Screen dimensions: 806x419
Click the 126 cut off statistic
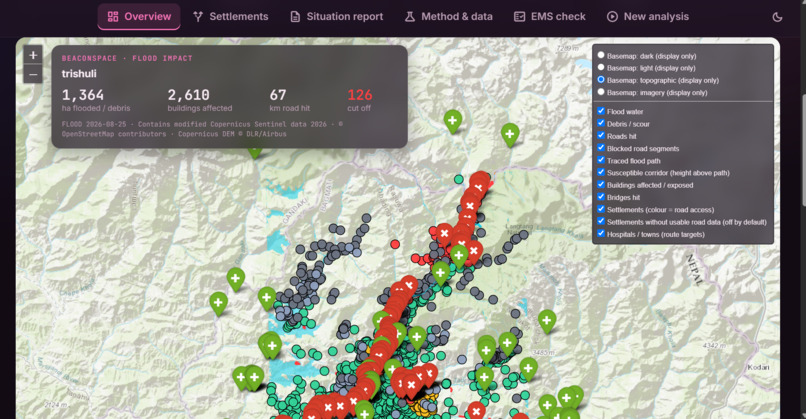click(359, 100)
